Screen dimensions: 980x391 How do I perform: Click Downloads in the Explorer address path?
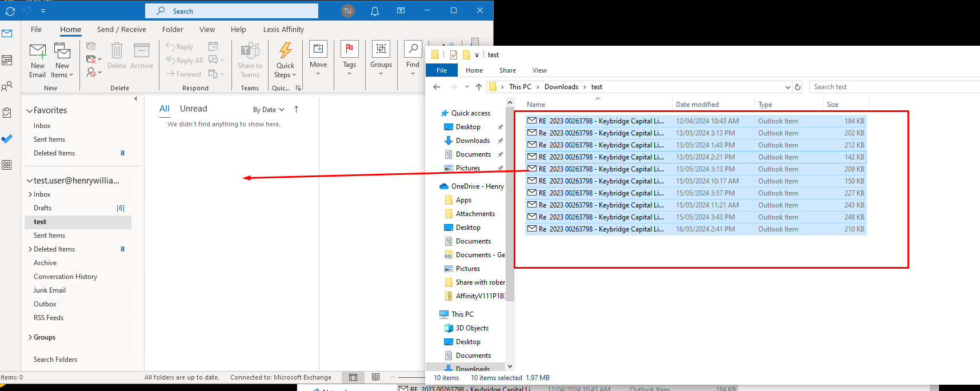tap(561, 87)
